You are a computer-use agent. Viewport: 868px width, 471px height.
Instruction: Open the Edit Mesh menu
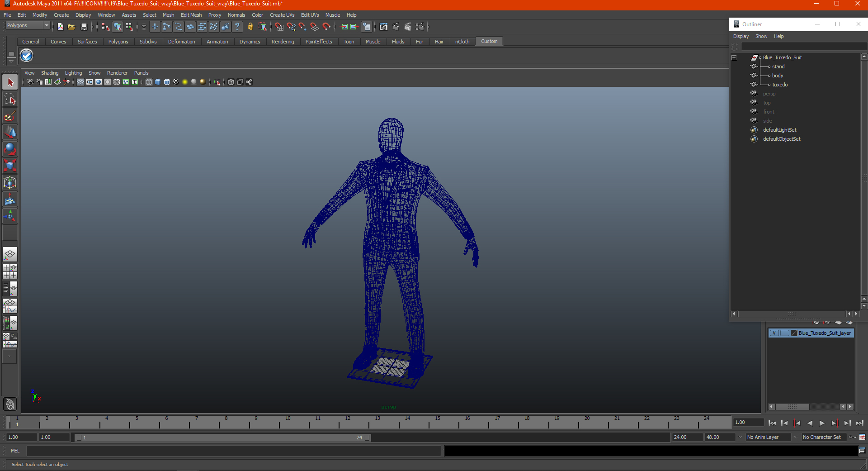191,15
